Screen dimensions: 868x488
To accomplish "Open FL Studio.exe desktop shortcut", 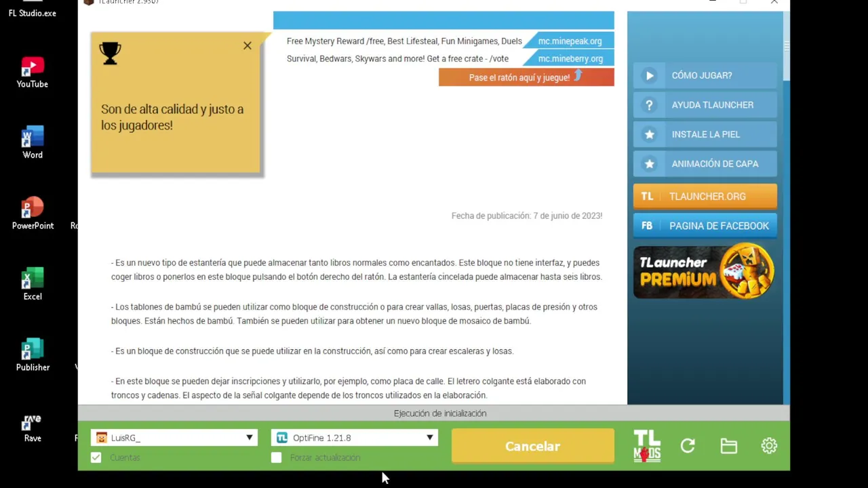I will (x=32, y=9).
